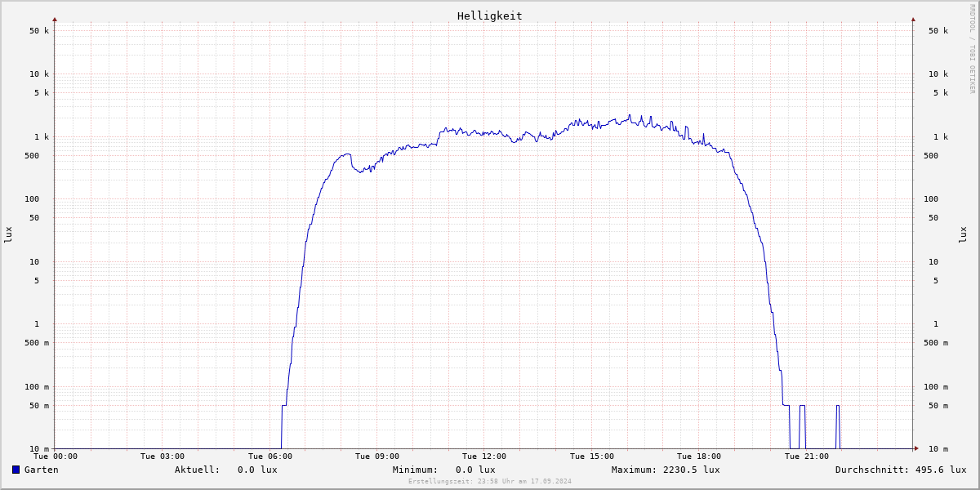Select the Maximum 2230.5 lux reading

point(666,470)
